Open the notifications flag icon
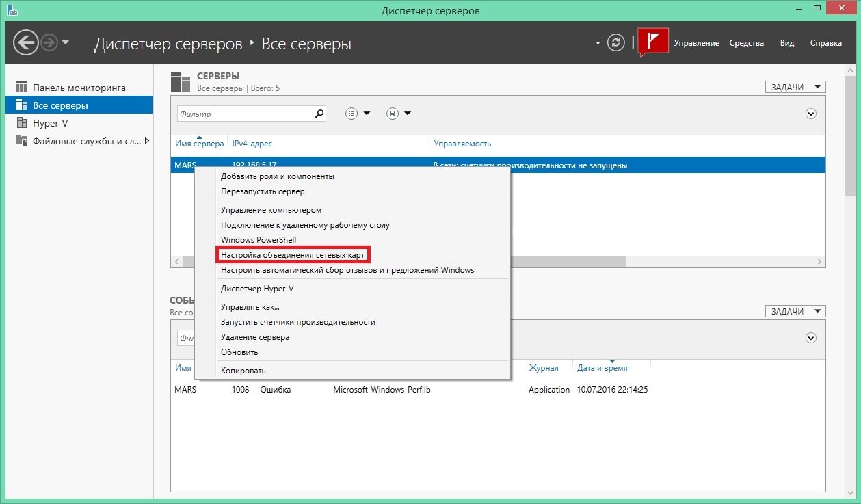 653,42
